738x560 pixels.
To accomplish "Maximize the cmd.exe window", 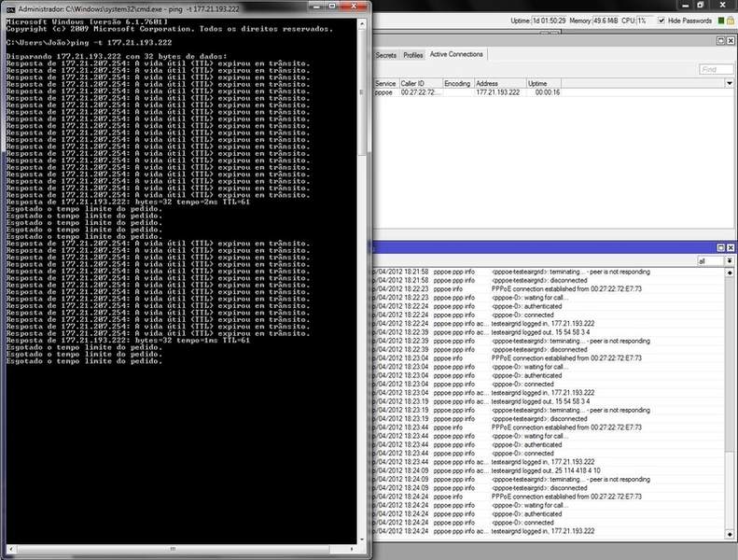I will (332, 7).
